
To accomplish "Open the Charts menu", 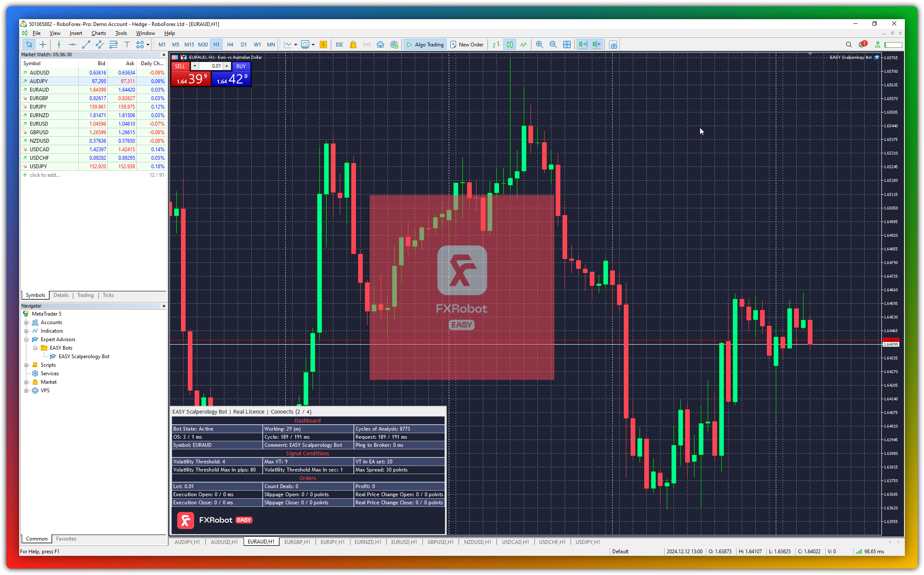I will click(x=99, y=33).
